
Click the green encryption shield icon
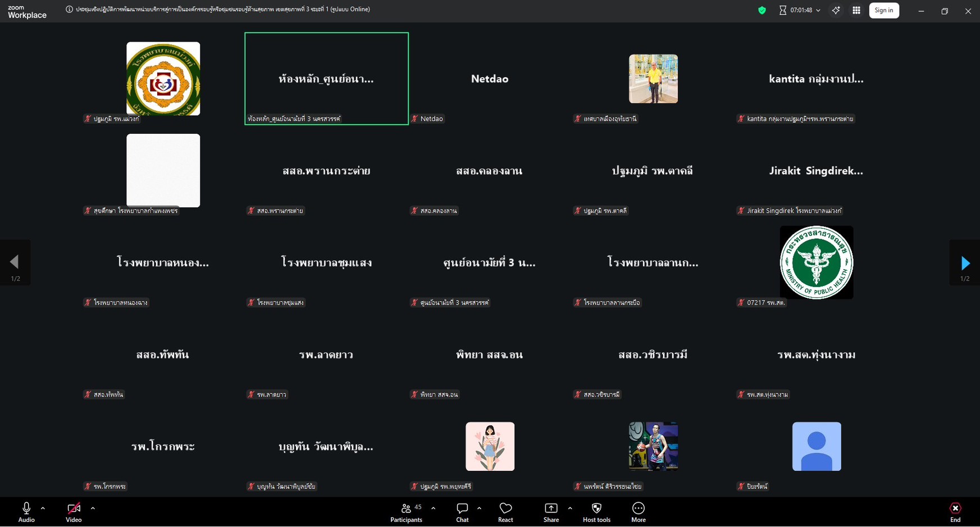pos(762,10)
